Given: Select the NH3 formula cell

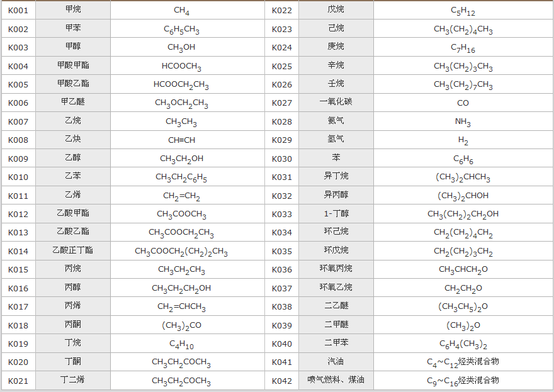Looking at the screenshot, I should [x=463, y=121].
